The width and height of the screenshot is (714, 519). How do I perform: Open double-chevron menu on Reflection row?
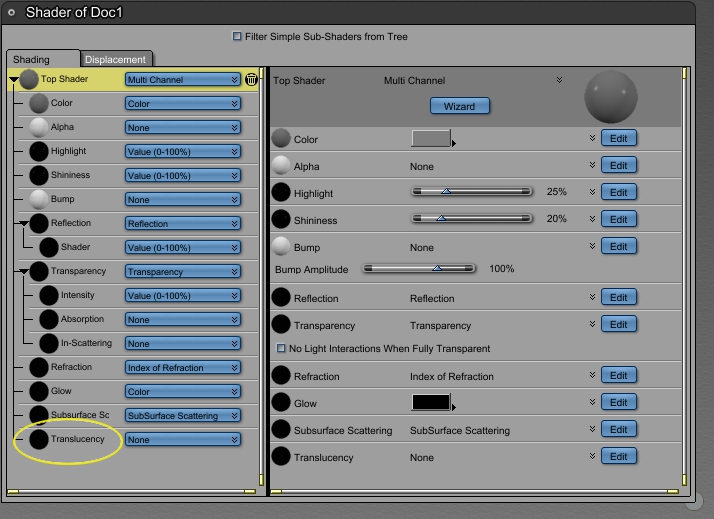[592, 297]
